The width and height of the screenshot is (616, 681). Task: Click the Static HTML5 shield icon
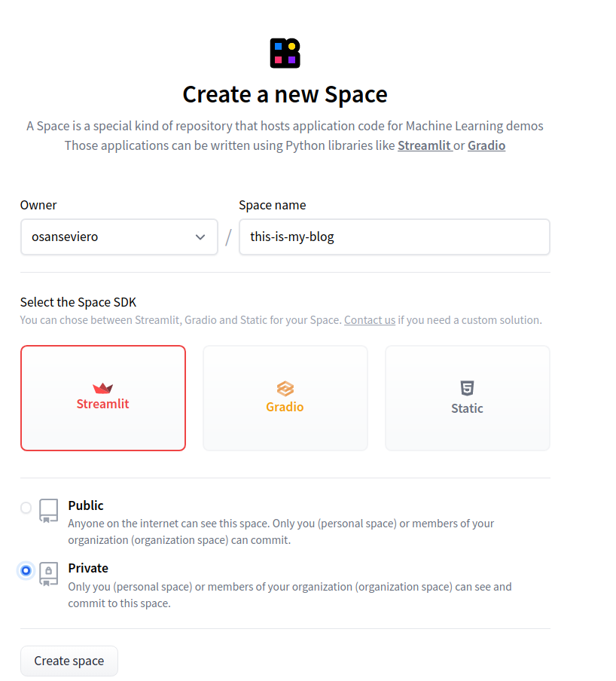point(467,388)
